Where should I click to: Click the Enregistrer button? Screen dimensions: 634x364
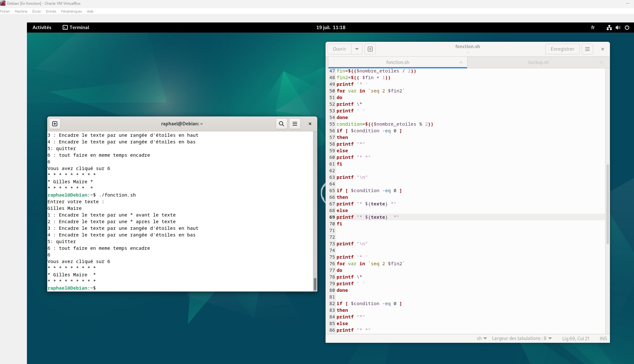pos(562,49)
